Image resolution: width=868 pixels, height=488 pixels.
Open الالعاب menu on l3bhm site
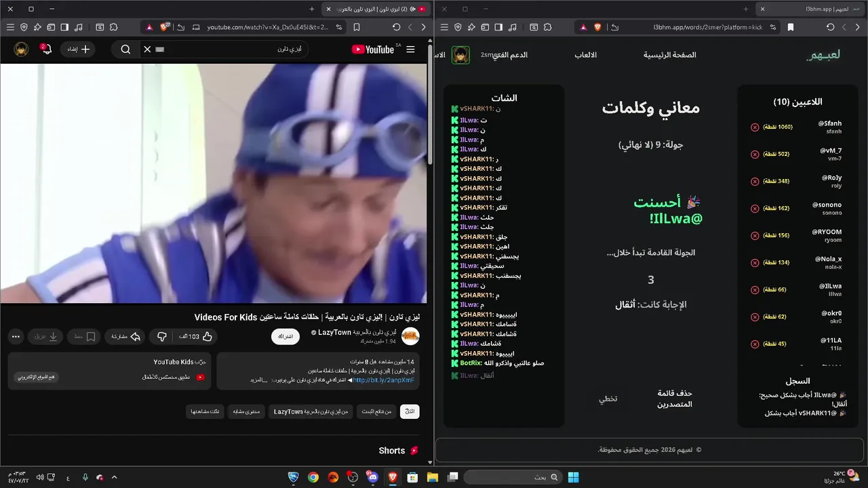(586, 55)
